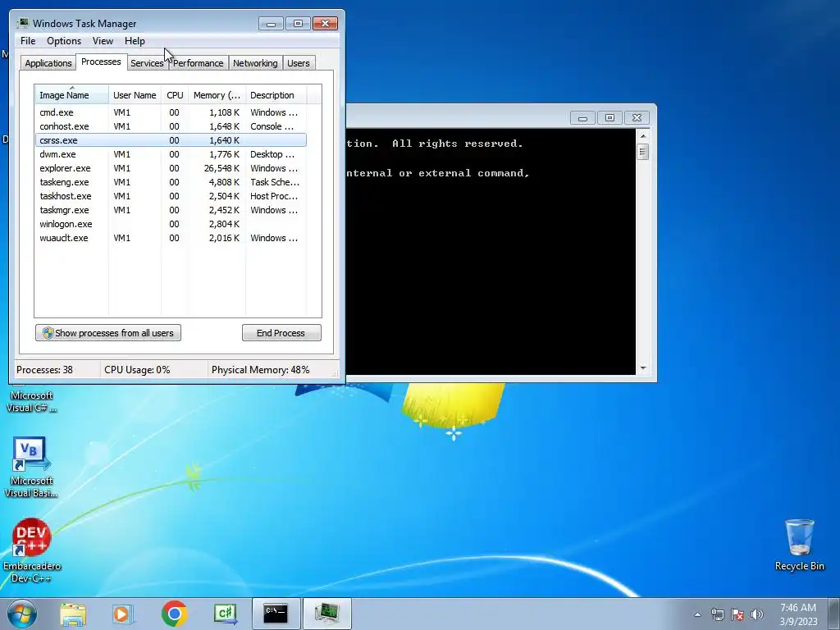840x630 pixels.
Task: Switch to the Applications tab
Action: point(48,63)
